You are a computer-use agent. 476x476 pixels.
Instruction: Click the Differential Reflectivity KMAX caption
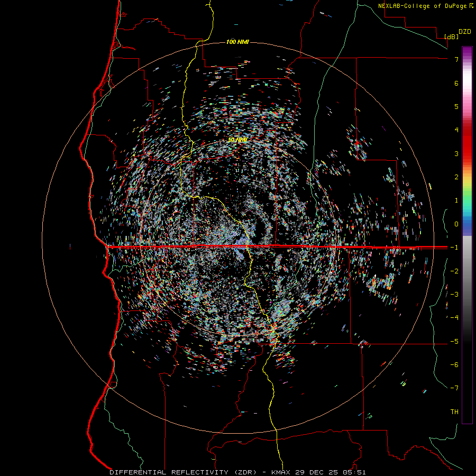click(237, 472)
